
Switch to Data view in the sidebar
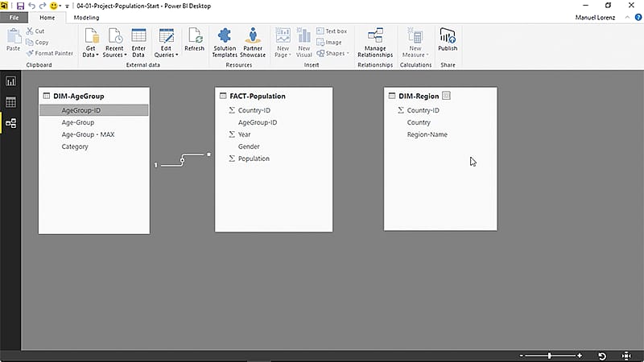[x=10, y=102]
